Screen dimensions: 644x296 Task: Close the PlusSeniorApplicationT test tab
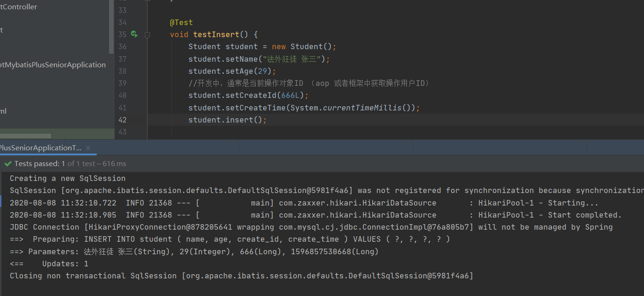pyautogui.click(x=88, y=147)
